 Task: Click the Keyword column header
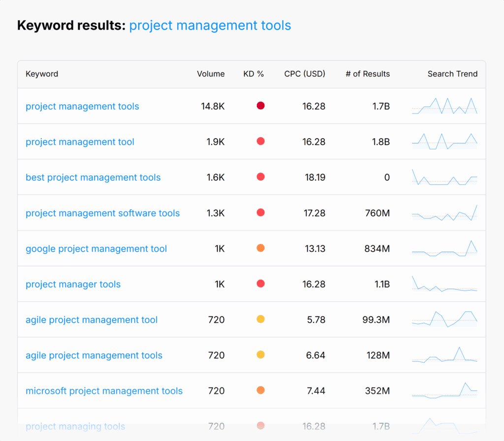pos(42,74)
